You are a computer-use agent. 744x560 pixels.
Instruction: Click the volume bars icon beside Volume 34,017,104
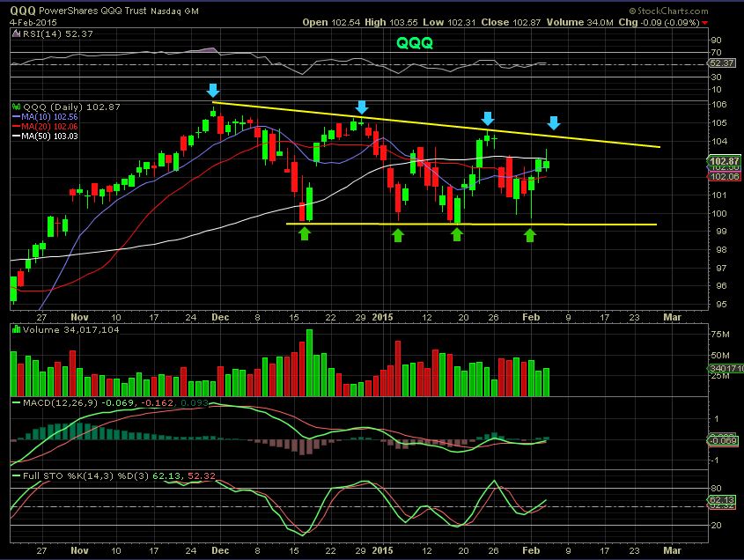[x=16, y=329]
